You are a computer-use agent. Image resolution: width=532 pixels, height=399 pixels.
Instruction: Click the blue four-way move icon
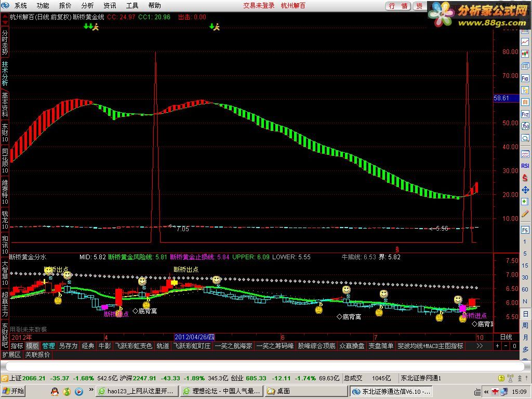(525, 190)
